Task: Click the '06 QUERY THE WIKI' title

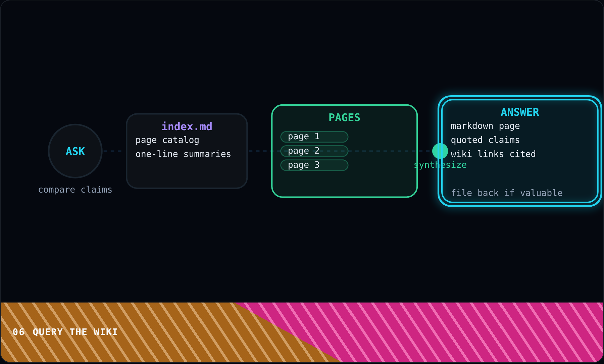Action: [x=65, y=332]
